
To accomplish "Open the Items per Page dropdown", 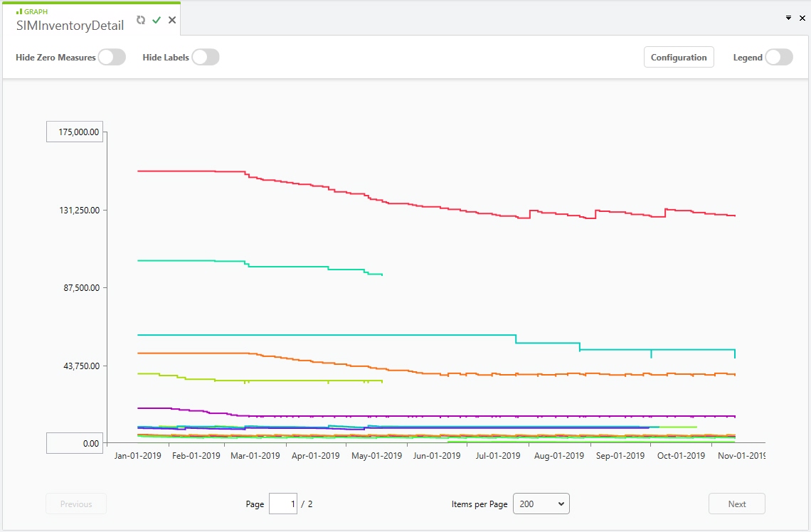I will [x=541, y=504].
